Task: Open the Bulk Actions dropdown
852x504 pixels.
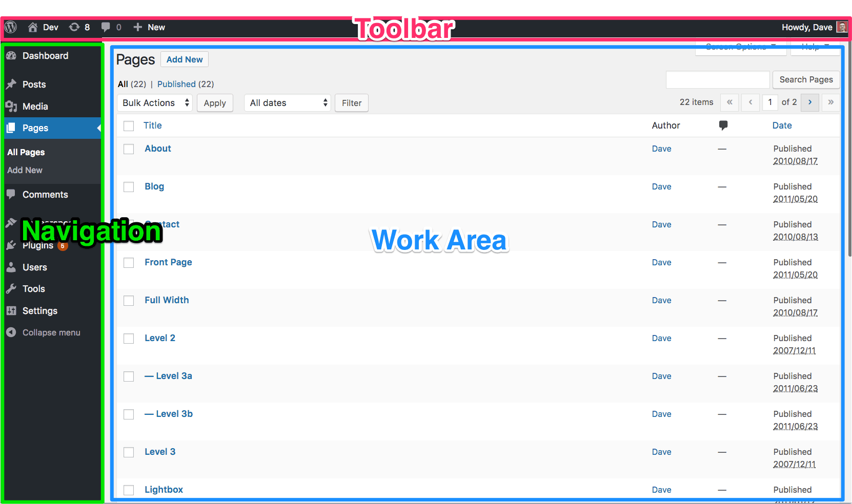Action: click(155, 103)
